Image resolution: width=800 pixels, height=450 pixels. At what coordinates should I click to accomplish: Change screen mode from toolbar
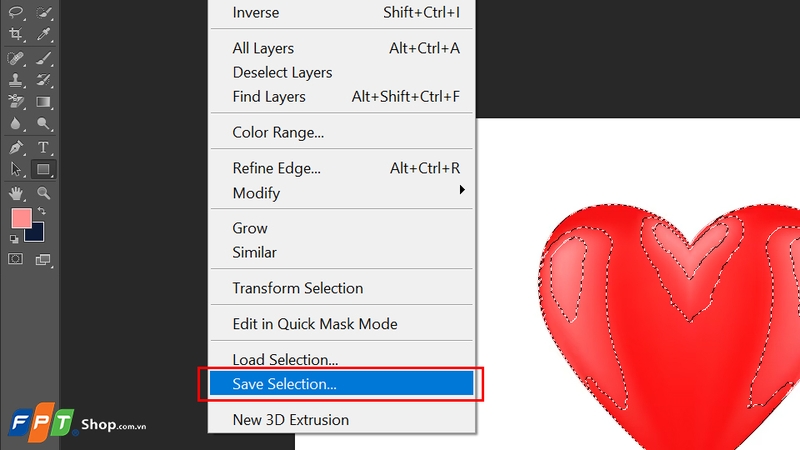click(x=43, y=260)
